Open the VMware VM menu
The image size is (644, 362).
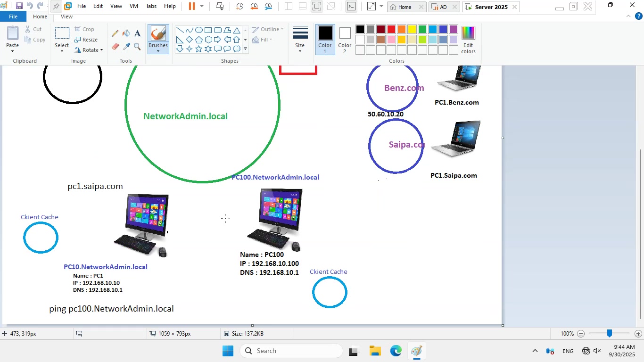click(133, 6)
